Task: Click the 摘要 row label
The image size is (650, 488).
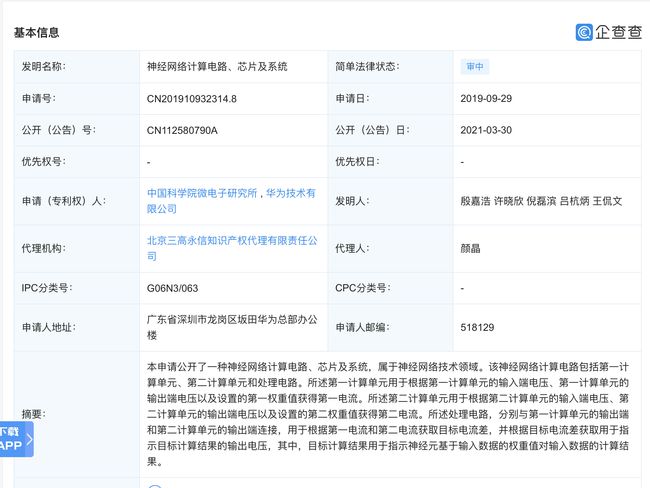Action: pos(34,414)
